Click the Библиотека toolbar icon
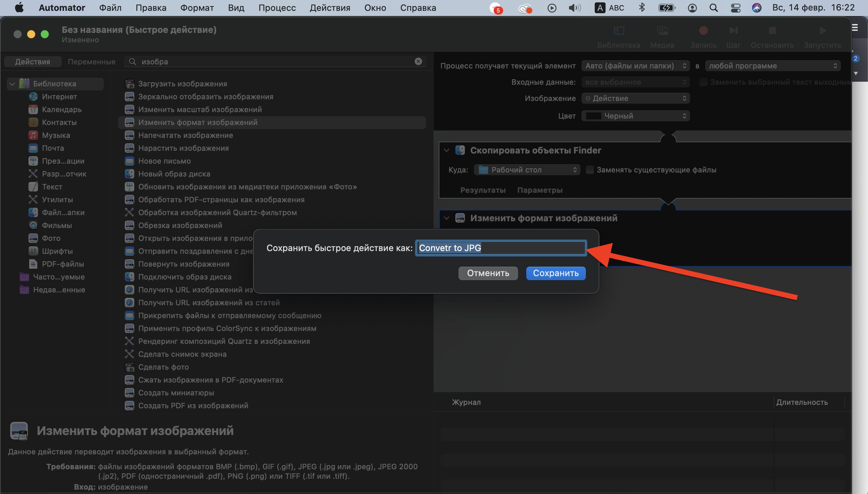Image resolution: width=868 pixels, height=494 pixels. [x=619, y=31]
